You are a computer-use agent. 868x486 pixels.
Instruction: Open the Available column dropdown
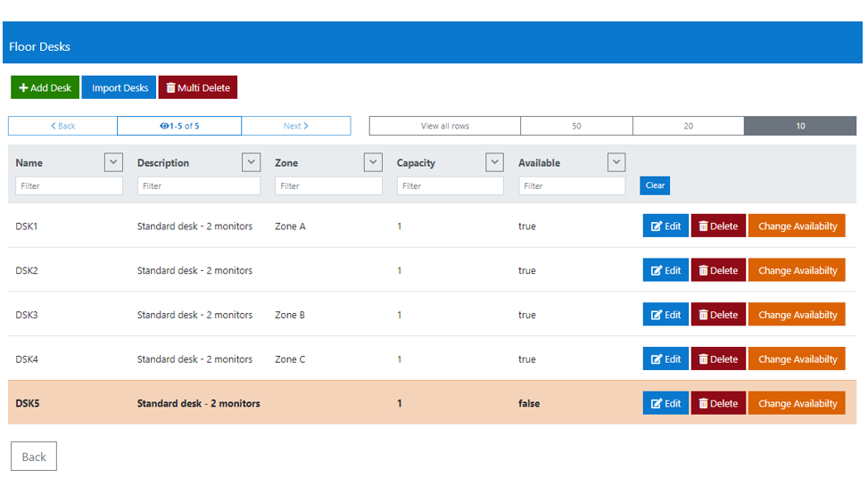[x=616, y=162]
